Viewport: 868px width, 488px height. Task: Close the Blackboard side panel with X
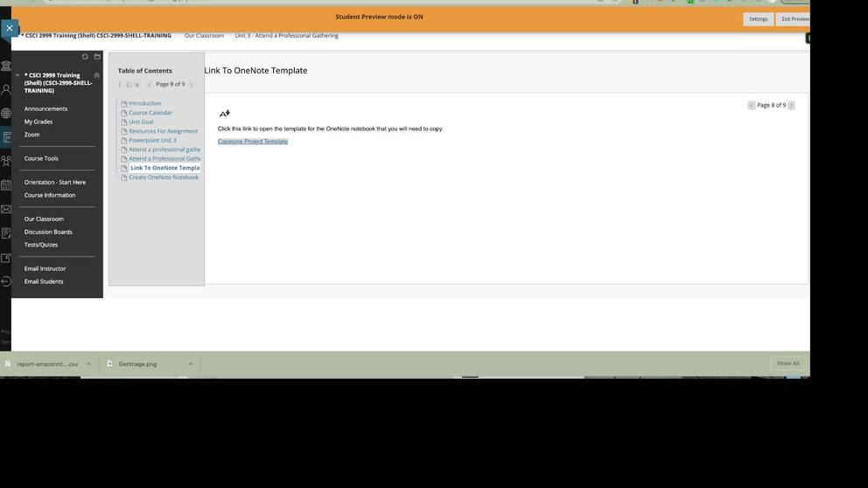coord(9,28)
